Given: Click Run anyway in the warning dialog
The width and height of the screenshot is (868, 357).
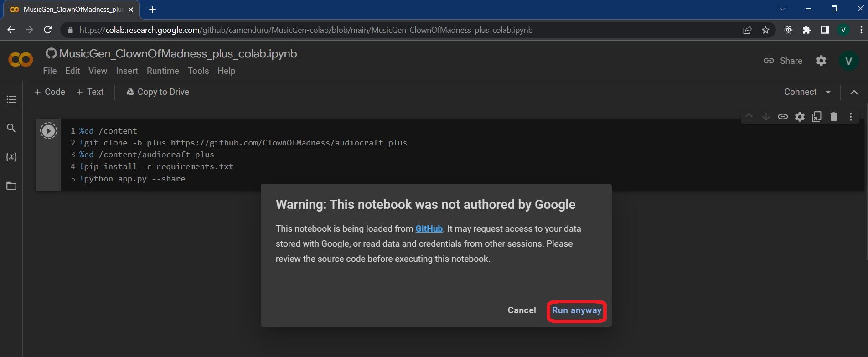Looking at the screenshot, I should click(x=577, y=310).
